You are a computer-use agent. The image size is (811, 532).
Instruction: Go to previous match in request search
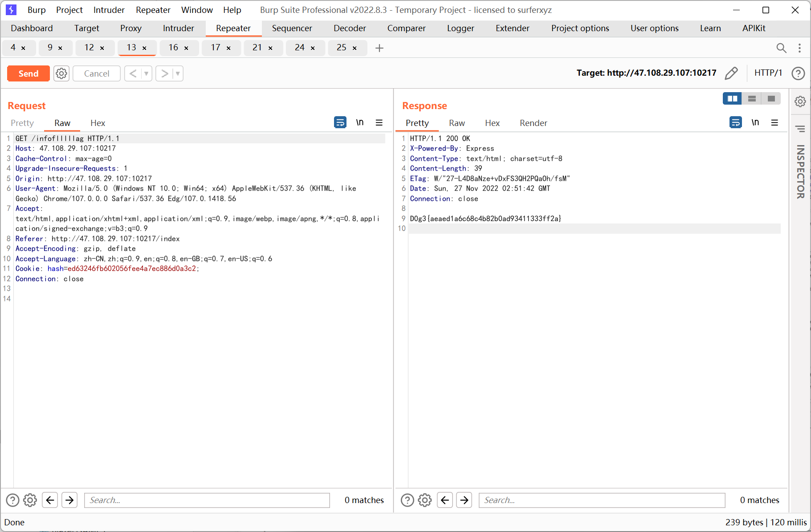tap(50, 500)
